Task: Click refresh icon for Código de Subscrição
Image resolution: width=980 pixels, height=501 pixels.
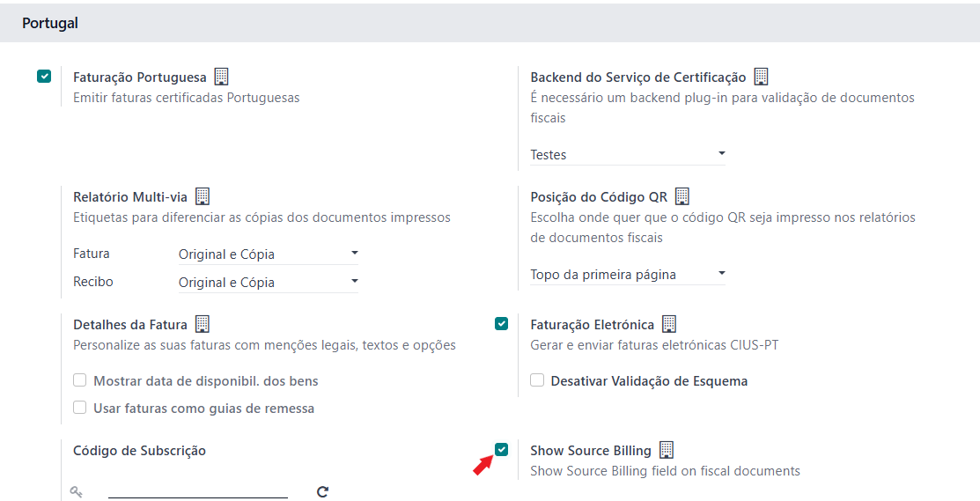Action: [322, 491]
